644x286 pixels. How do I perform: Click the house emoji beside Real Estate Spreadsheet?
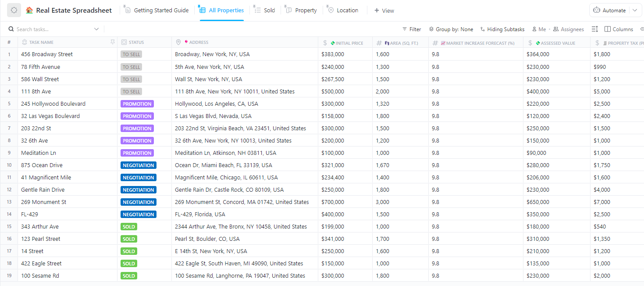coord(29,10)
